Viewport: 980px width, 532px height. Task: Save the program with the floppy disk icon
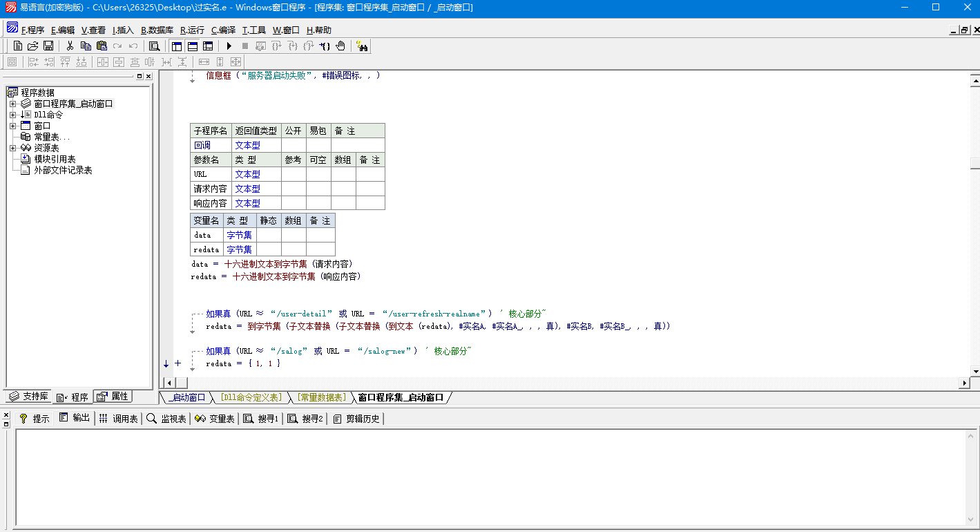48,46
